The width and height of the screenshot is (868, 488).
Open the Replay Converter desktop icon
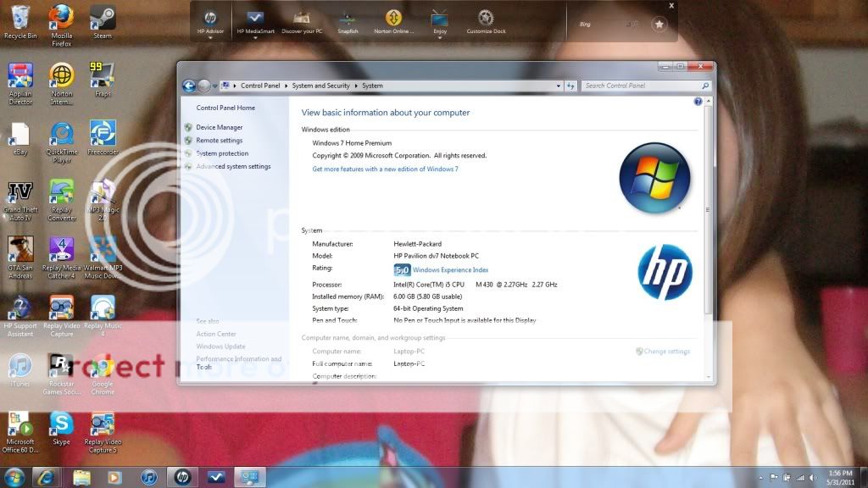61,201
